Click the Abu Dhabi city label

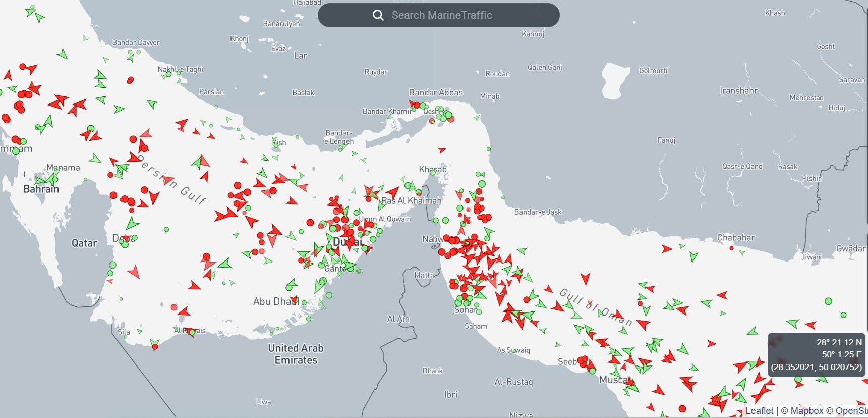pyautogui.click(x=275, y=301)
